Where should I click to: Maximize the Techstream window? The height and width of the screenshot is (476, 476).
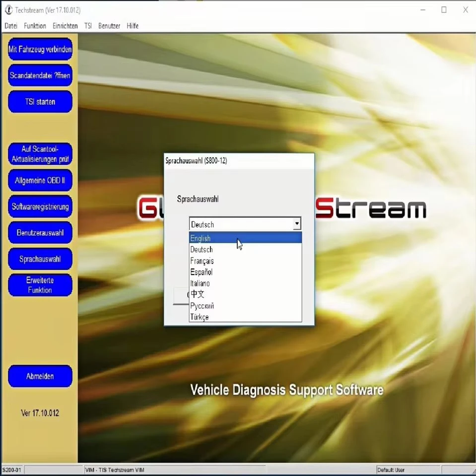coord(444,10)
